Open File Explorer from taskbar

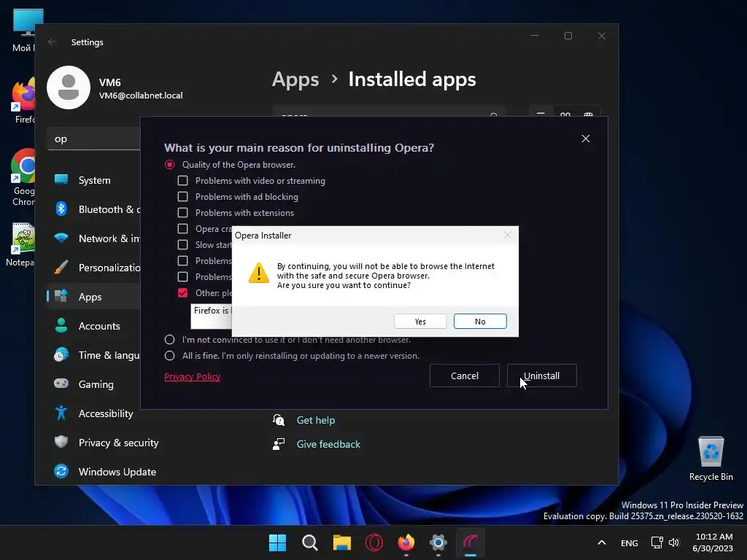[341, 542]
